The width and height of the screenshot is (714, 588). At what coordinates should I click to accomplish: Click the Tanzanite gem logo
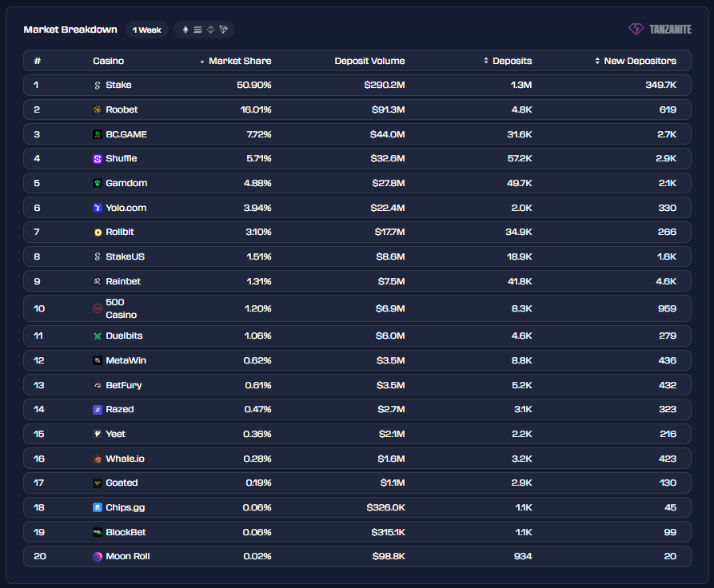pos(636,29)
